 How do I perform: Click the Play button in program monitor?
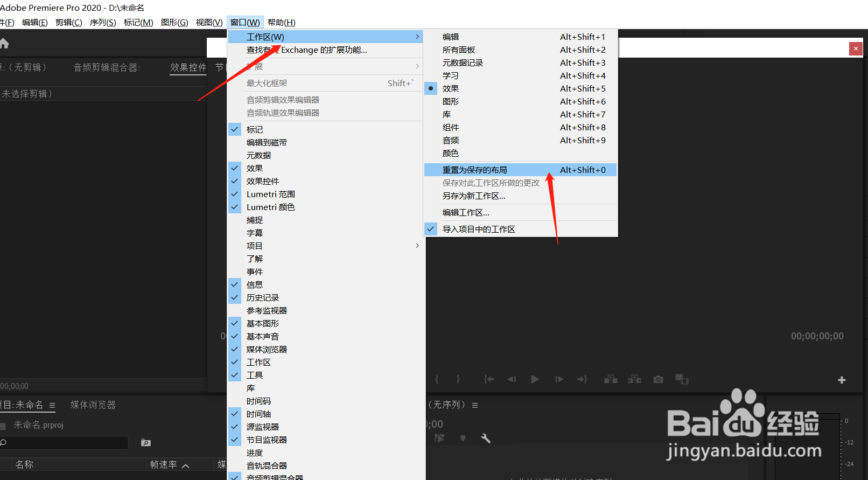[535, 379]
